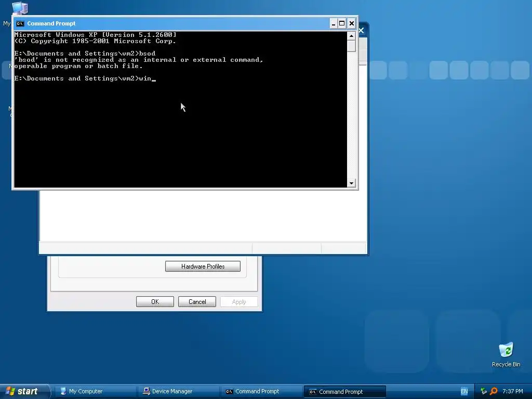Click the orange magnifier tray icon
The height and width of the screenshot is (399, 532).
point(494,391)
